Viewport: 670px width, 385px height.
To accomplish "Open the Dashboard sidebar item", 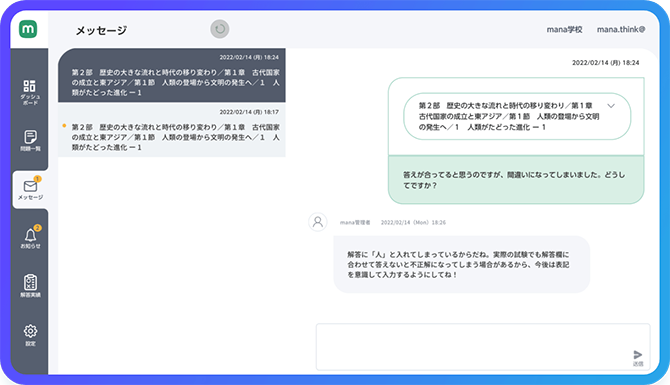I will [30, 92].
